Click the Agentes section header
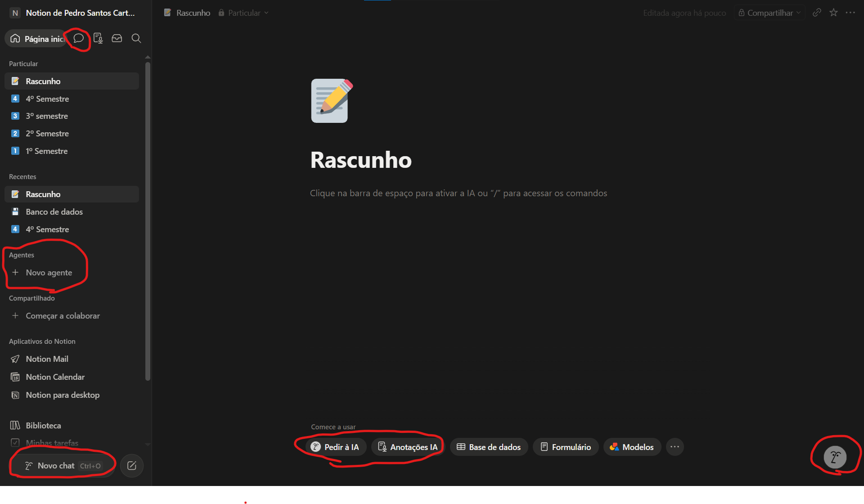 tap(22, 255)
